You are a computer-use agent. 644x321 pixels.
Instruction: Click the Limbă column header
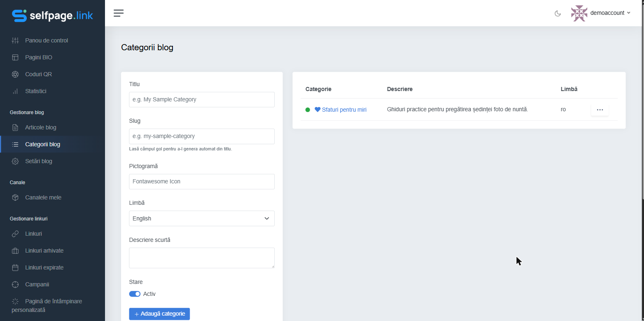coord(569,89)
